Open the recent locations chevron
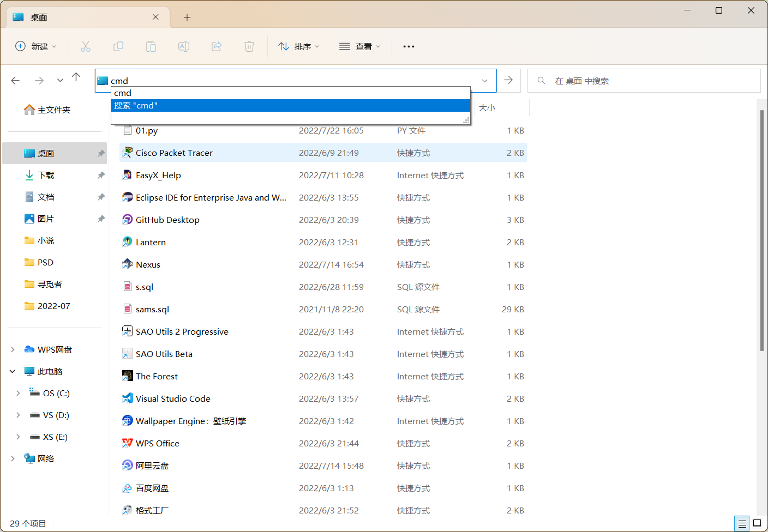Image resolution: width=768 pixels, height=532 pixels. coord(60,81)
